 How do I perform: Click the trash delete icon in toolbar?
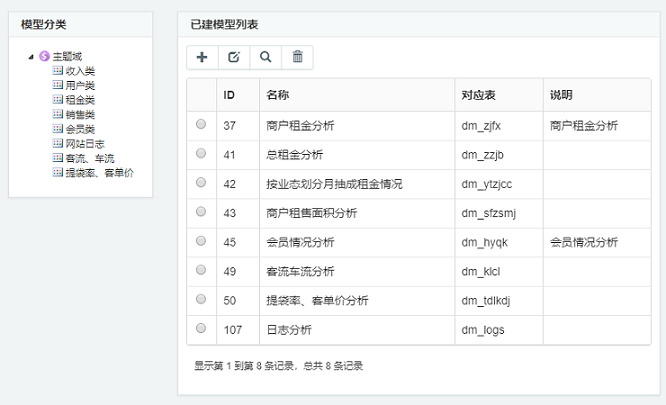(x=297, y=57)
